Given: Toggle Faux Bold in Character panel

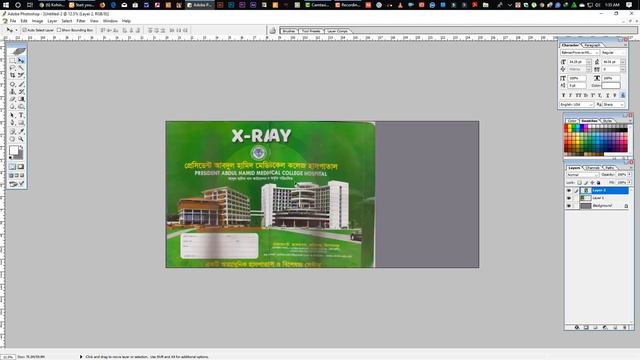Looking at the screenshot, I should tap(563, 95).
